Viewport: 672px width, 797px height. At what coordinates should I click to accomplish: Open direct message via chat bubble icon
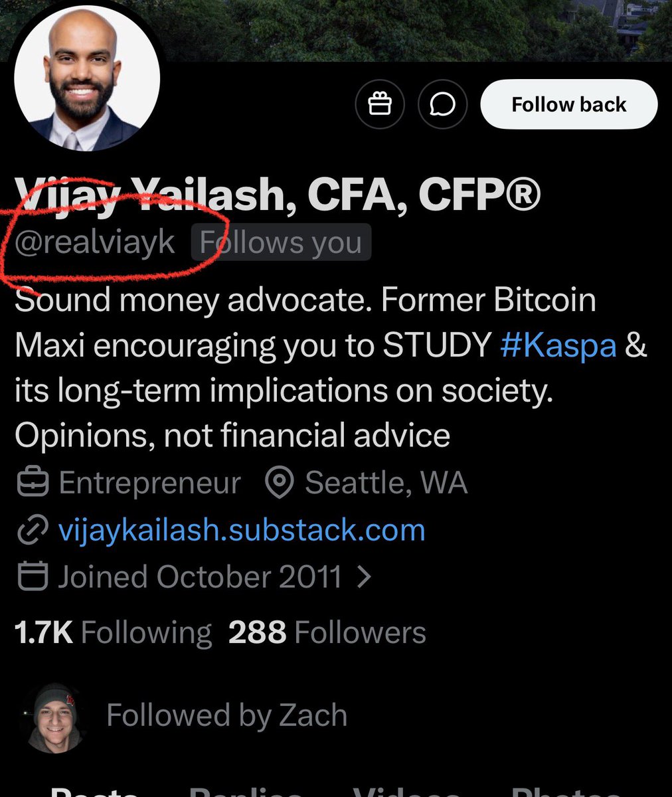[x=442, y=104]
